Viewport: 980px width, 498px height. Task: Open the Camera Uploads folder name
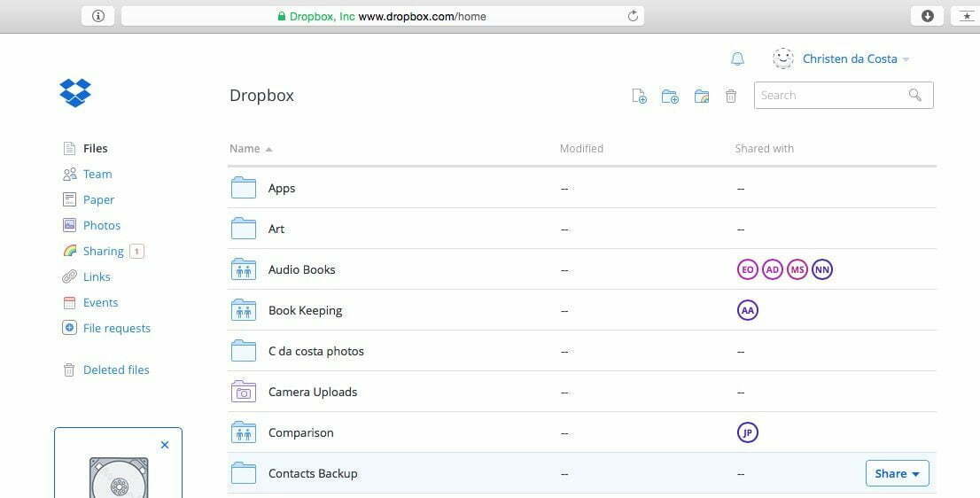coord(313,392)
